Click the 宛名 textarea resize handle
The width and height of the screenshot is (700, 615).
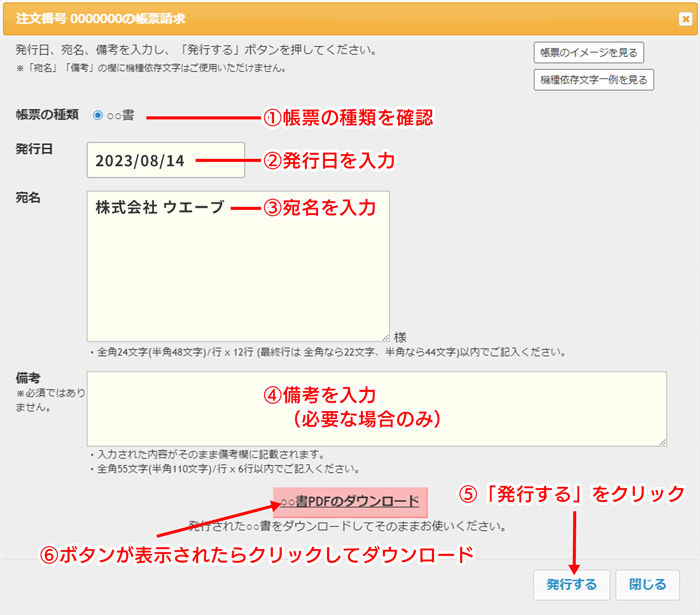(384, 337)
